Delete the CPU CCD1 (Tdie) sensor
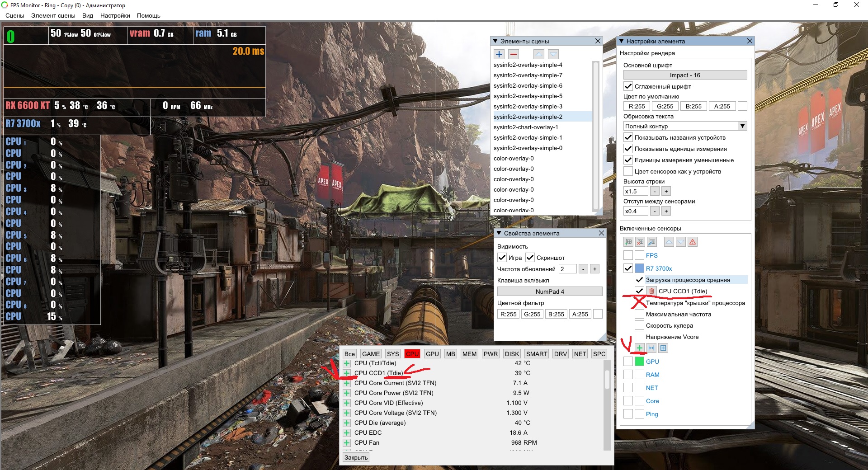Image resolution: width=868 pixels, height=470 pixels. tap(651, 291)
